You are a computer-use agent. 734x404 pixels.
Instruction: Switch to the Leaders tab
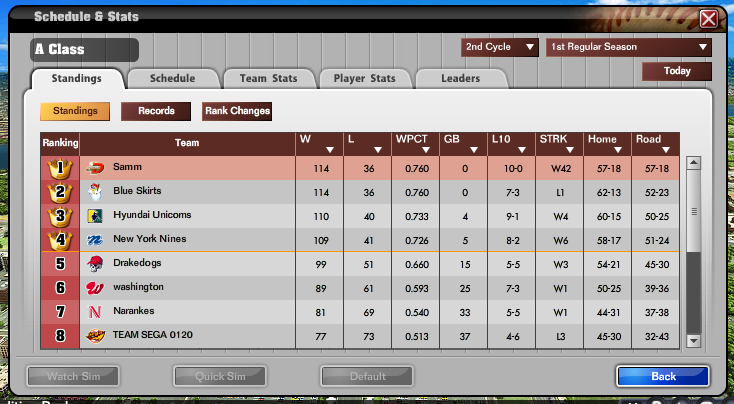click(x=461, y=79)
